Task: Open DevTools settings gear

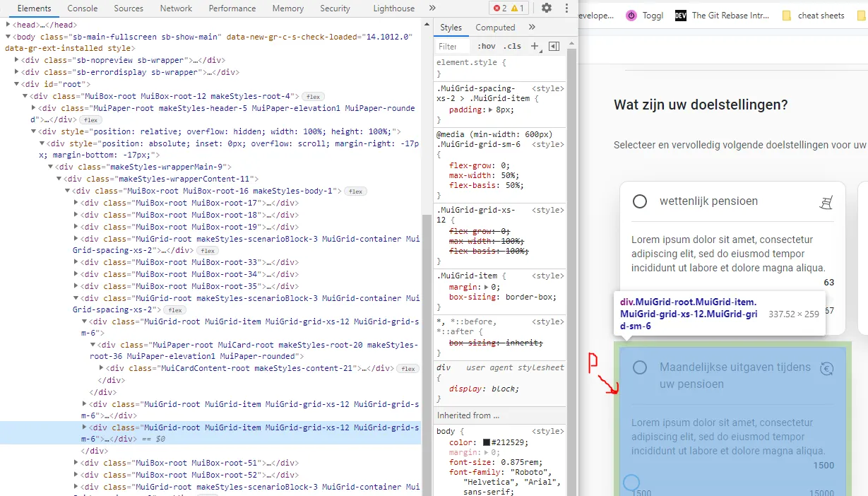Action: pos(546,8)
